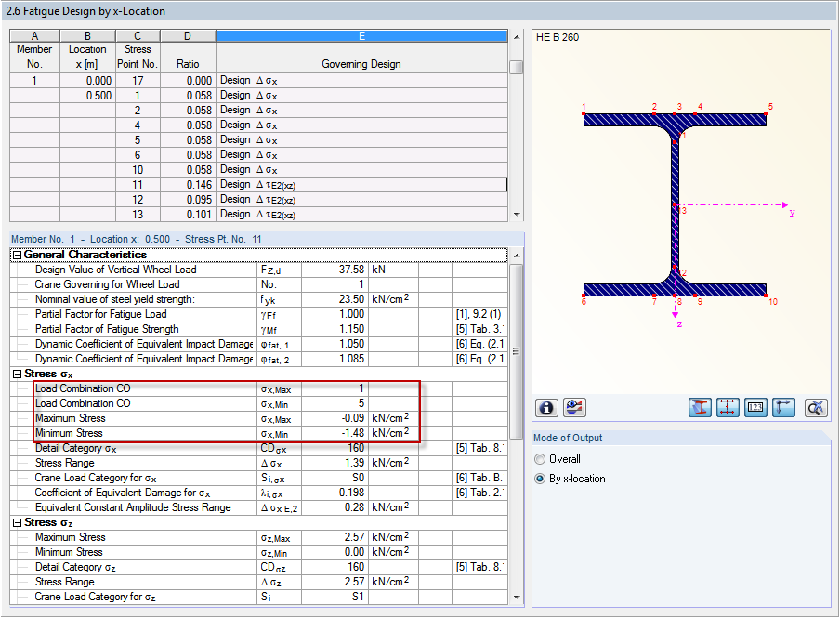Viewport: 840px width, 618px height.
Task: Click the HE B 260 section label
Action: (558, 37)
